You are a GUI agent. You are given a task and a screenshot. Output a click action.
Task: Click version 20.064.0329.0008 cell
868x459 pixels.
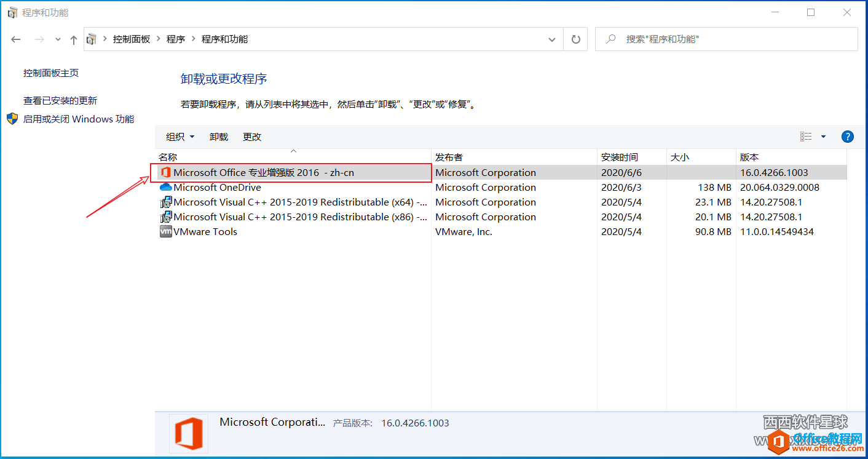click(779, 187)
